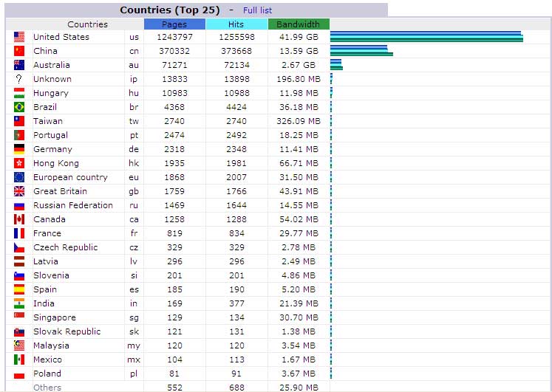Select the Russian Federation country name
Image resolution: width=552 pixels, height=392 pixels.
pyautogui.click(x=73, y=205)
